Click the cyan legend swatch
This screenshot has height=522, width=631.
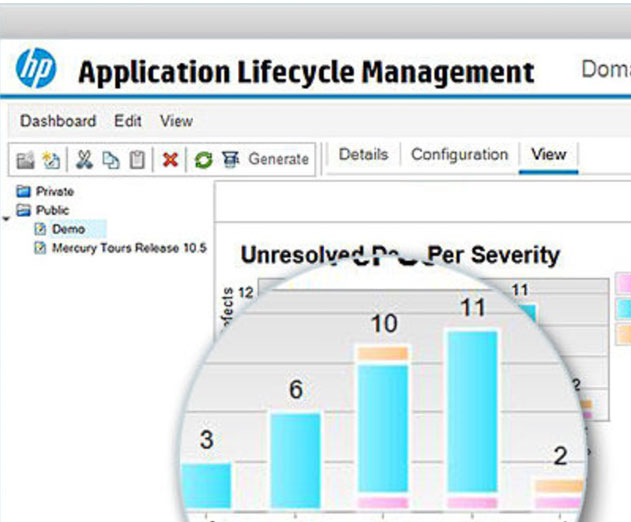tap(624, 309)
